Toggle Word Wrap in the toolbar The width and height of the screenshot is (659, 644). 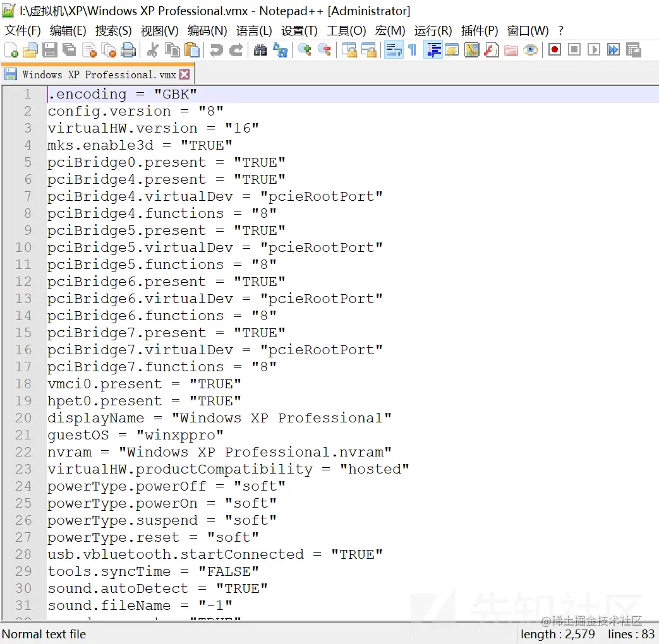click(394, 50)
